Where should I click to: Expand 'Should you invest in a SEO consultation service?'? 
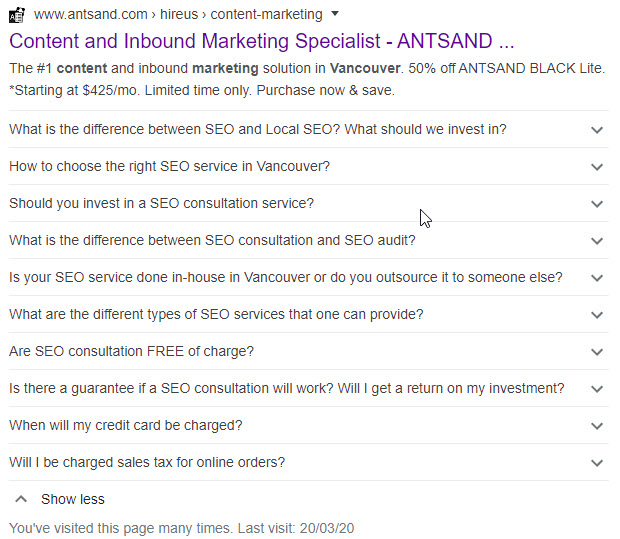coord(308,203)
